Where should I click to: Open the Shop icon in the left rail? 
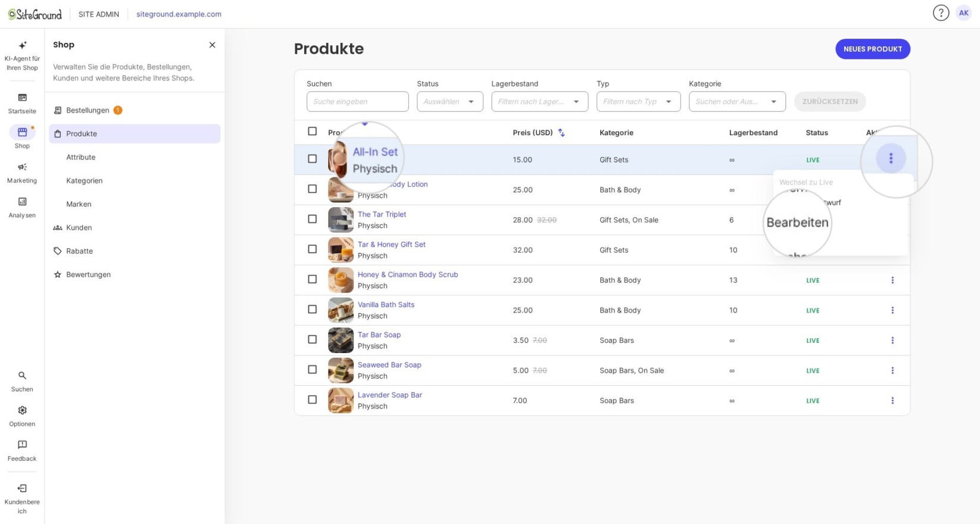[x=22, y=132]
